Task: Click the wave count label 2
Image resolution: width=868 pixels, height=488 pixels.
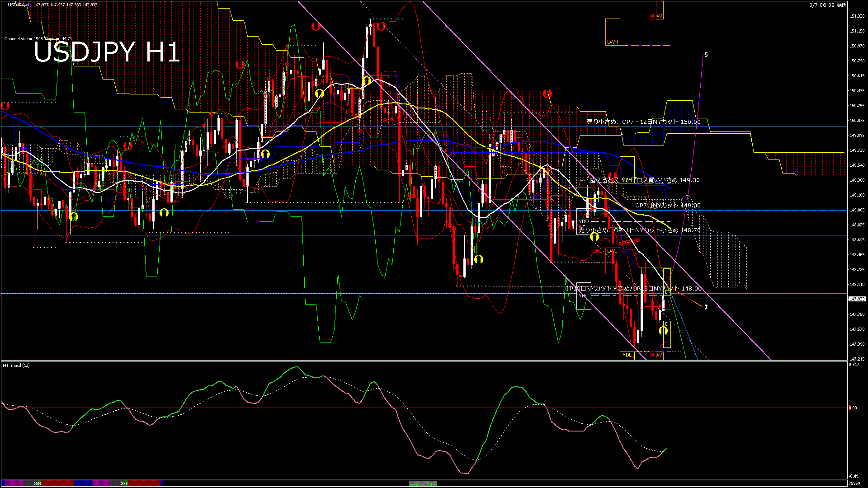Action: 706,307
